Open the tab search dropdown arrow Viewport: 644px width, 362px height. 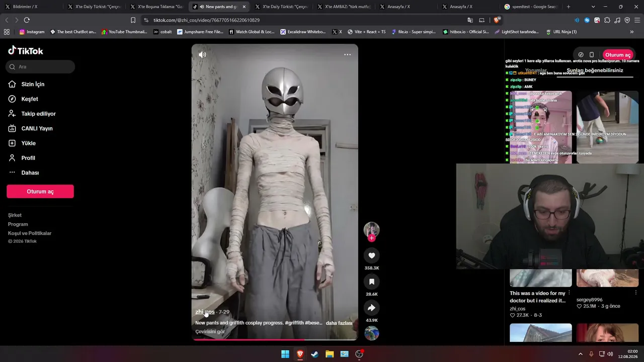593,7
